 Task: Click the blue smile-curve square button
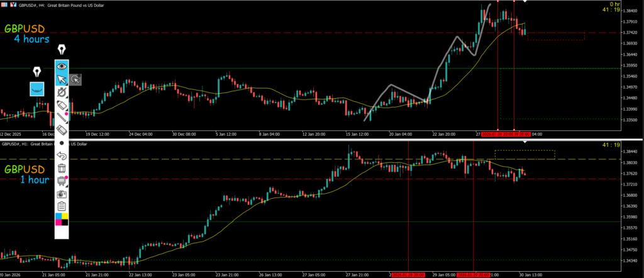(x=37, y=89)
